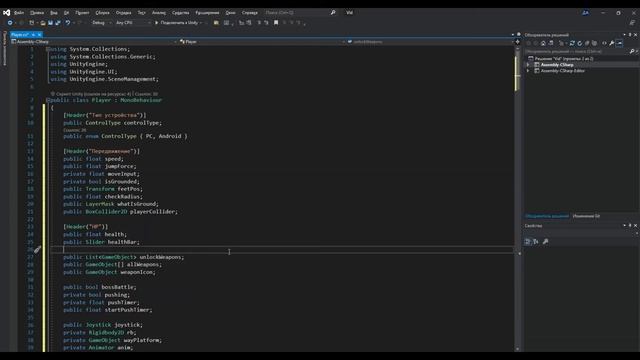Switch to the Solution Explorer bottom tab
The image size is (640, 360).
(547, 216)
